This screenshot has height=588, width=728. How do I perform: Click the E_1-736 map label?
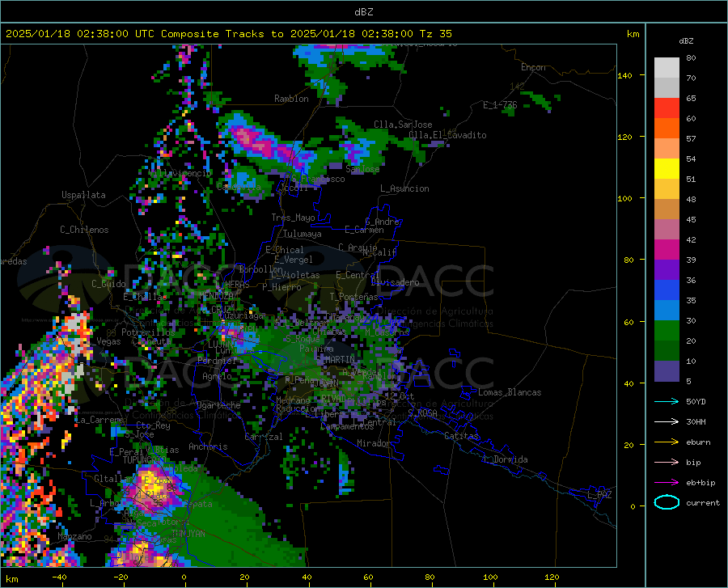(500, 105)
